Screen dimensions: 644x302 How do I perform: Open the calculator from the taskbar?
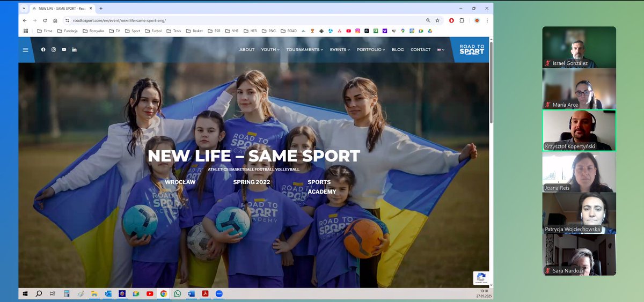(x=66, y=293)
